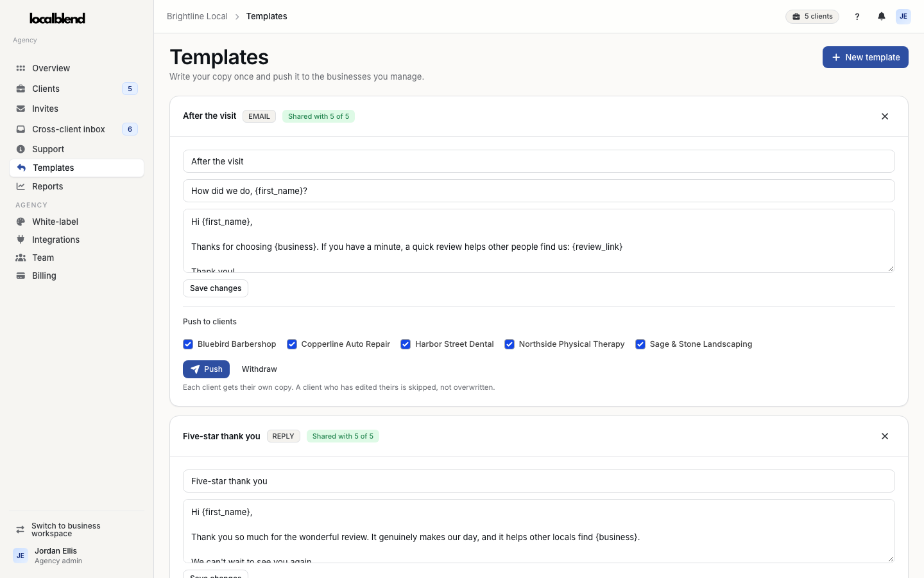Uncheck Northside Physical Therapy client
This screenshot has height=578, width=924.
tap(509, 344)
